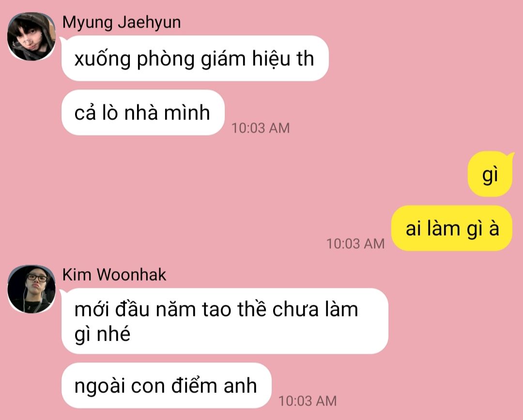Click the word 'điểm' in Woonhak's last message
The width and height of the screenshot is (523, 420).
(x=194, y=385)
